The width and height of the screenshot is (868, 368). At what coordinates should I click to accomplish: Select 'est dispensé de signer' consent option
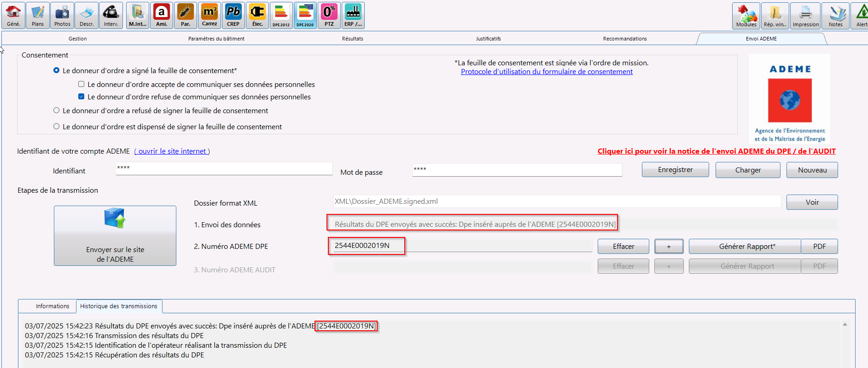(x=57, y=126)
